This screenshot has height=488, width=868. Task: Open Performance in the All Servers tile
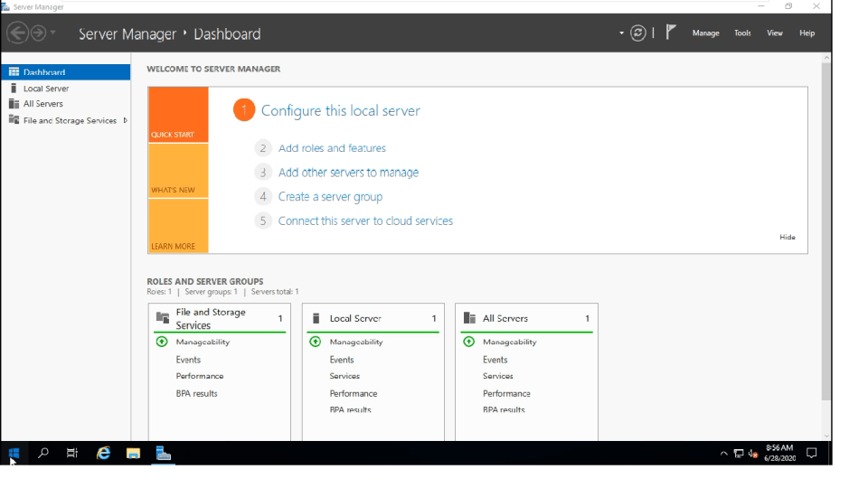(x=506, y=393)
